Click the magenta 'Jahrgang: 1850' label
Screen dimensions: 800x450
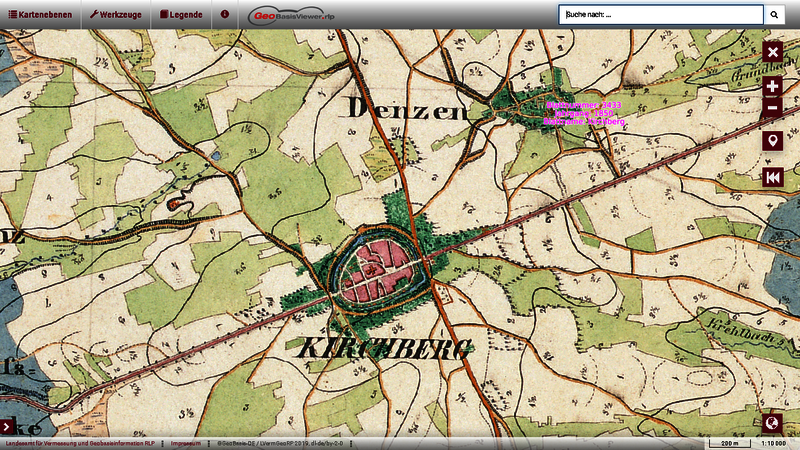coord(584,113)
